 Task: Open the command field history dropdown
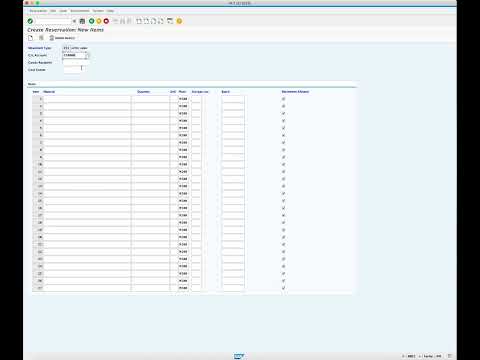coord(74,21)
